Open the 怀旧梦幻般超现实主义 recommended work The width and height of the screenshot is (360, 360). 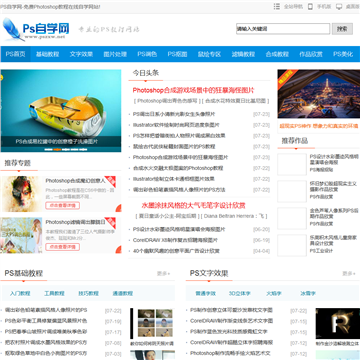(333, 186)
